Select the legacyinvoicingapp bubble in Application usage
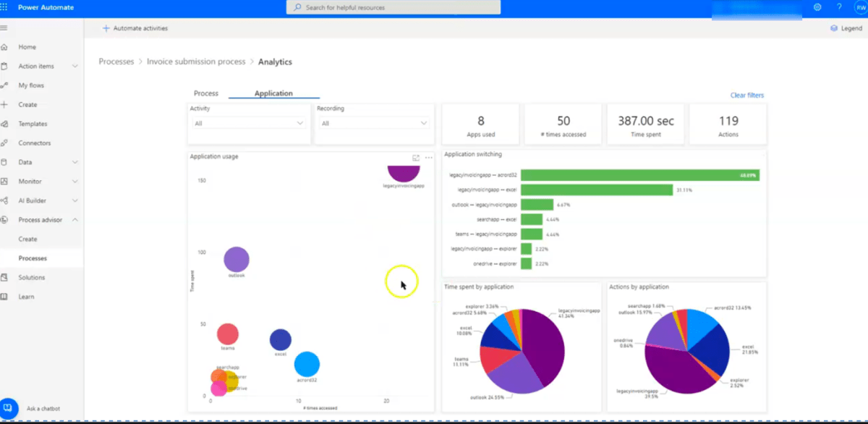Image resolution: width=868 pixels, height=424 pixels. coord(404,172)
